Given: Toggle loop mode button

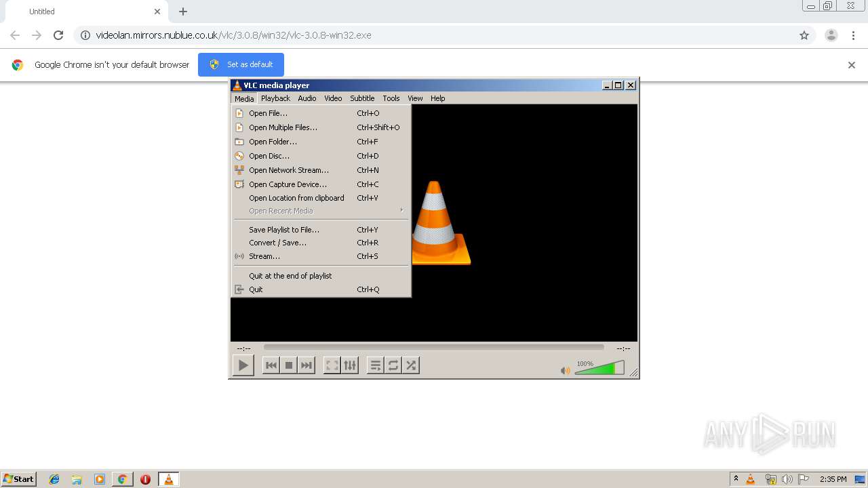Looking at the screenshot, I should (393, 365).
